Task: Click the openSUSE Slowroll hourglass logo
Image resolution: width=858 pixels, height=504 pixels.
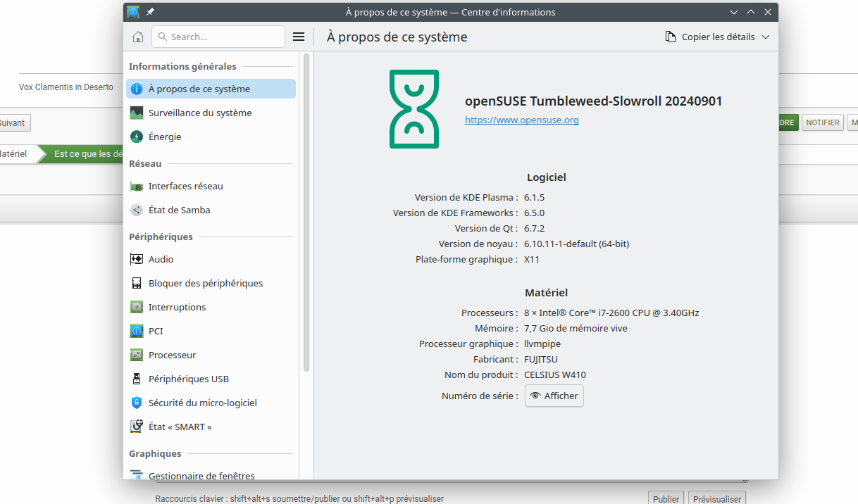Action: coord(414,109)
